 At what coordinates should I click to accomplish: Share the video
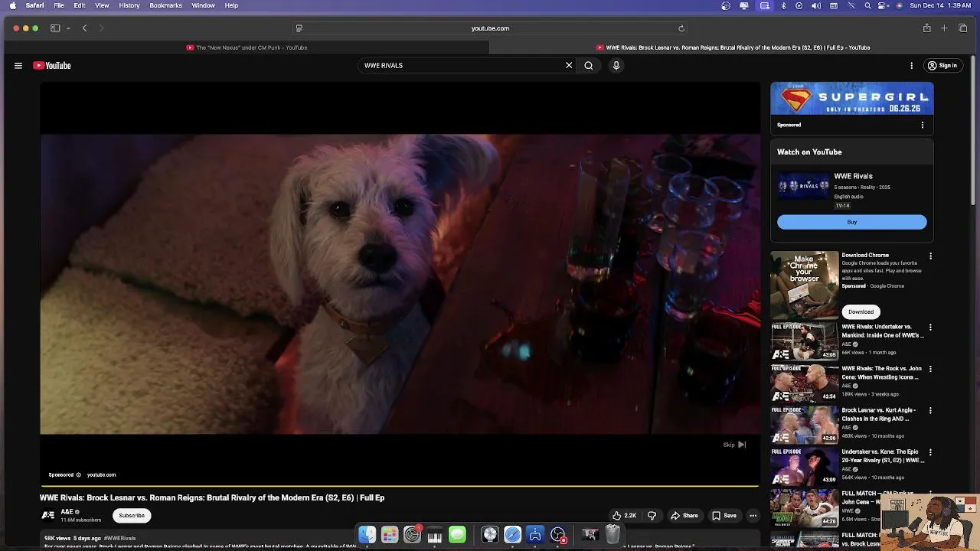tap(684, 516)
